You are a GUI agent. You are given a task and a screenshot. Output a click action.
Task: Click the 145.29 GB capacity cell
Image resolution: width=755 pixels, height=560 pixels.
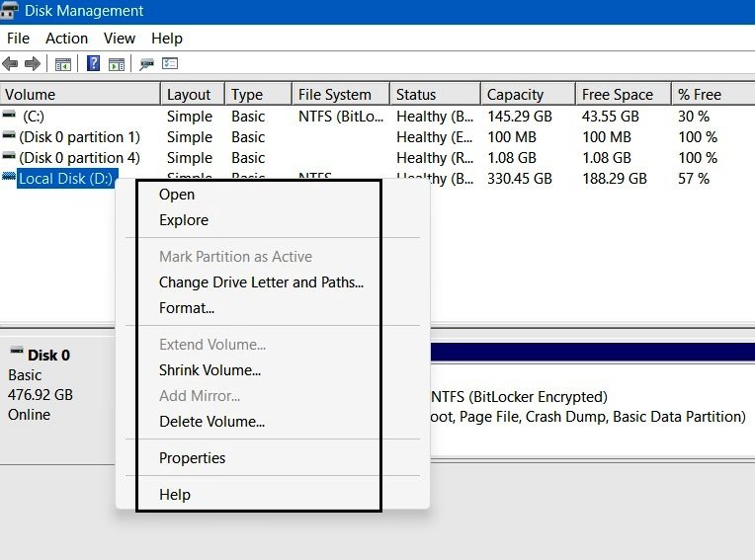520,116
